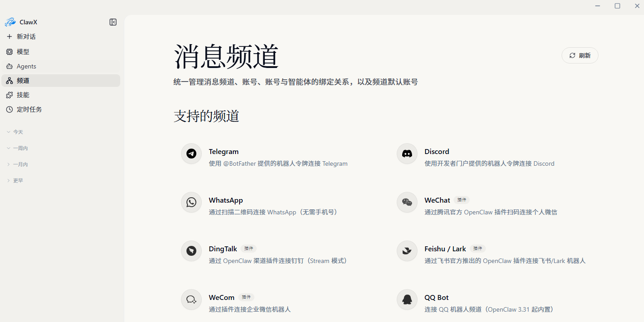Maximize the ClawX window

pyautogui.click(x=617, y=6)
